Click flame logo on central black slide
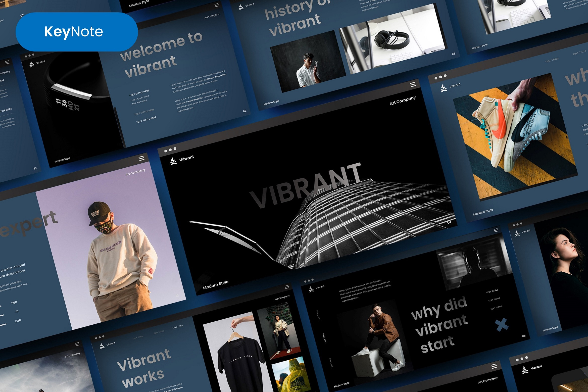This screenshot has width=588, height=392. pos(173,161)
